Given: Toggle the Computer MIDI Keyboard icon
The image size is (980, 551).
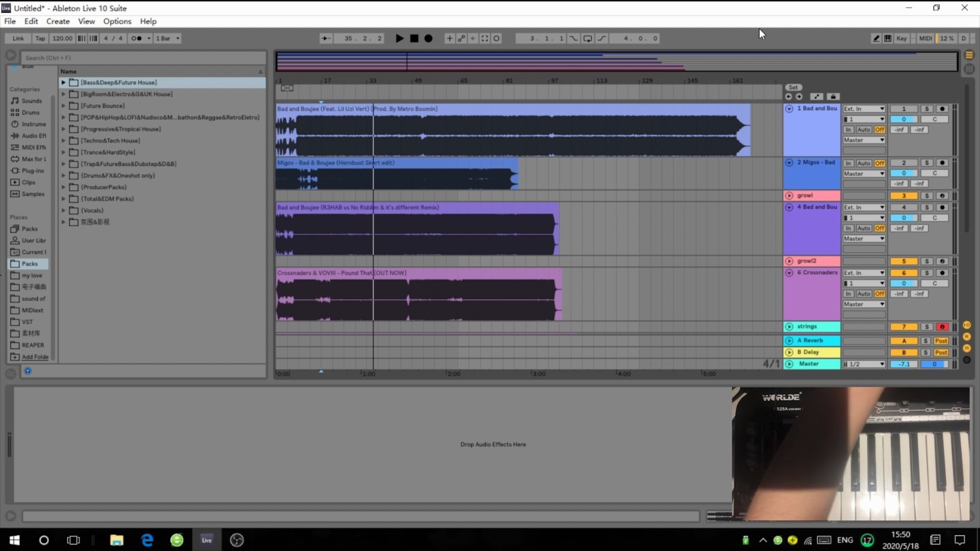Looking at the screenshot, I should [x=888, y=38].
